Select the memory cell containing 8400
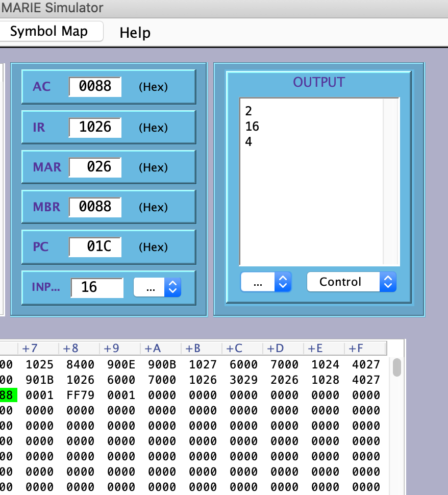The image size is (448, 495). tap(80, 364)
